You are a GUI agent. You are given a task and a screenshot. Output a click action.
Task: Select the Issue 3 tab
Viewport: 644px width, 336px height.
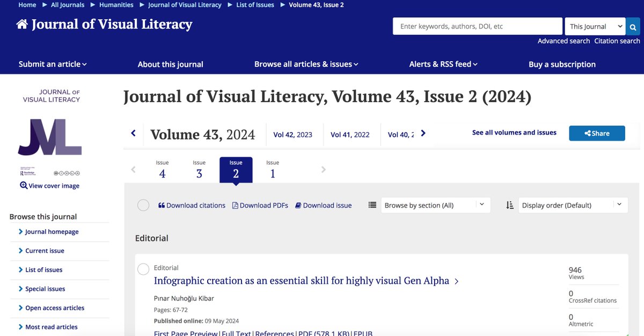tap(199, 170)
